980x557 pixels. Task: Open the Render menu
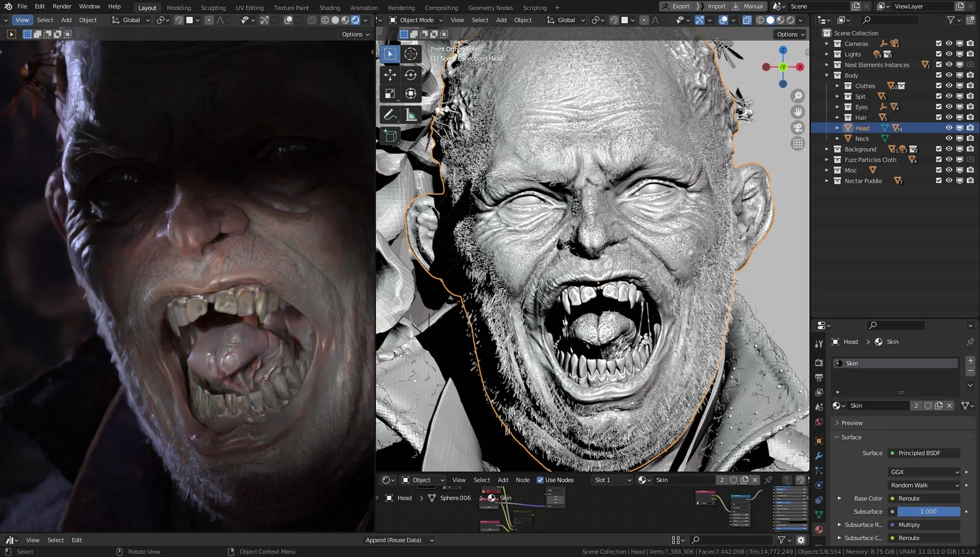coord(62,6)
